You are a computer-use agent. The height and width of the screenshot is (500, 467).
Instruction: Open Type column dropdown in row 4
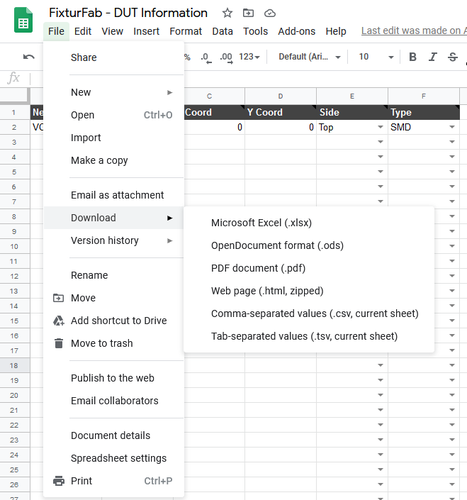(452, 157)
